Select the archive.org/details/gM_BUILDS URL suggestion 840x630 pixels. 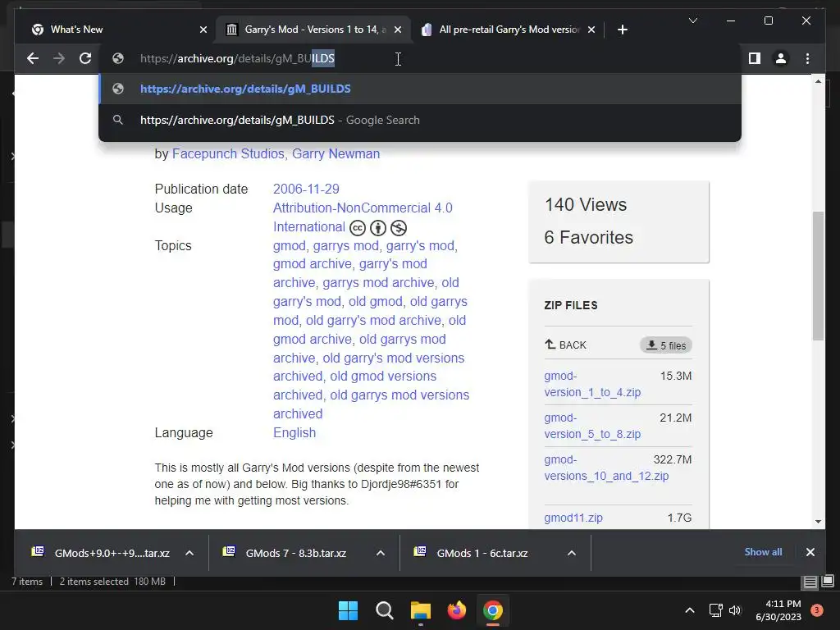tap(420, 89)
